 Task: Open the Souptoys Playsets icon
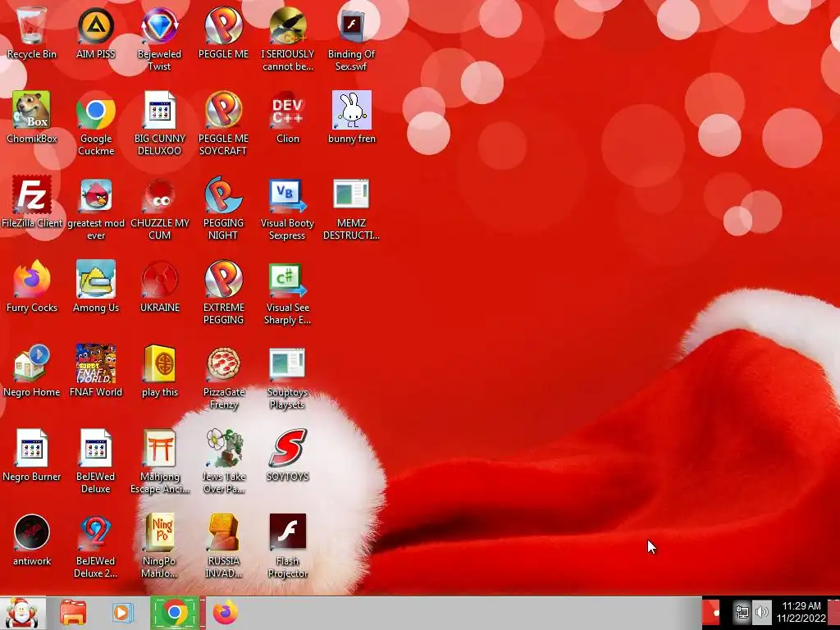pyautogui.click(x=288, y=377)
